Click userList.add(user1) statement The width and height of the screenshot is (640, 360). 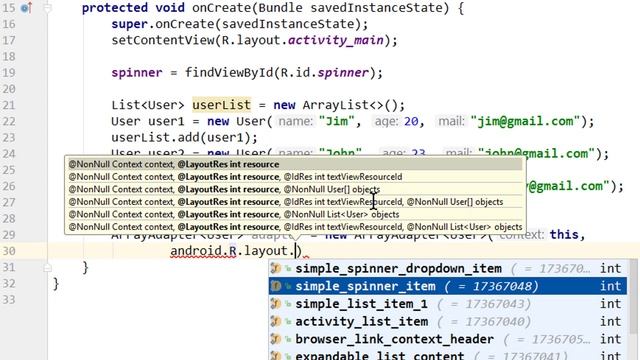pos(184,138)
